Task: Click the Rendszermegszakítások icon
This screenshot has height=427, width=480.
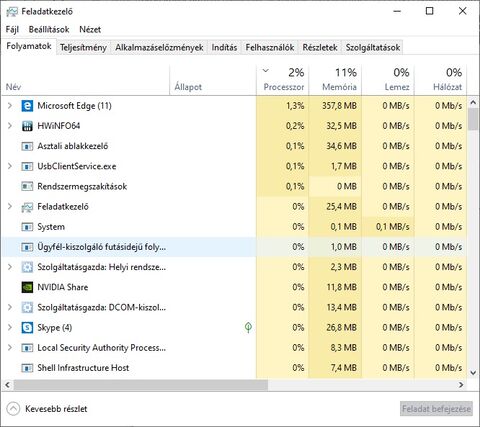Action: (x=27, y=187)
